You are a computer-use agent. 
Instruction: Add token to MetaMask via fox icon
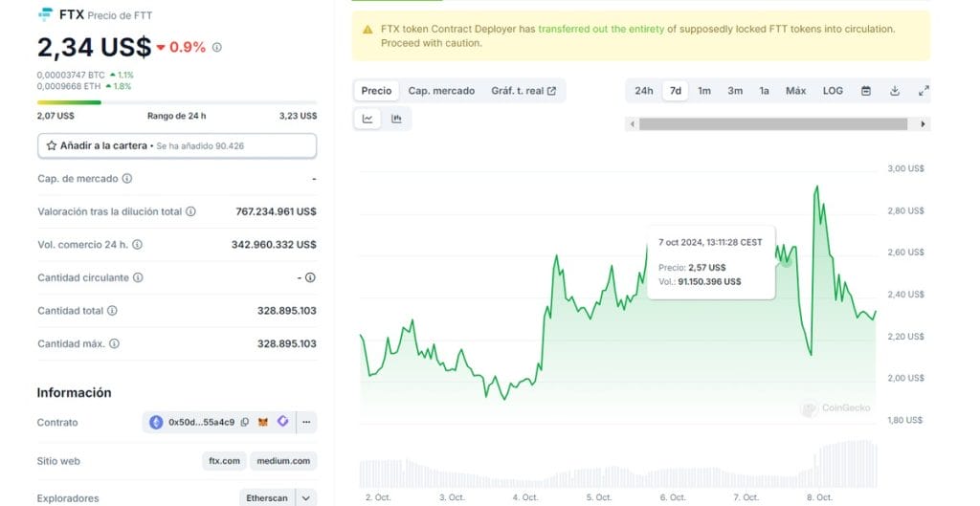tap(263, 422)
